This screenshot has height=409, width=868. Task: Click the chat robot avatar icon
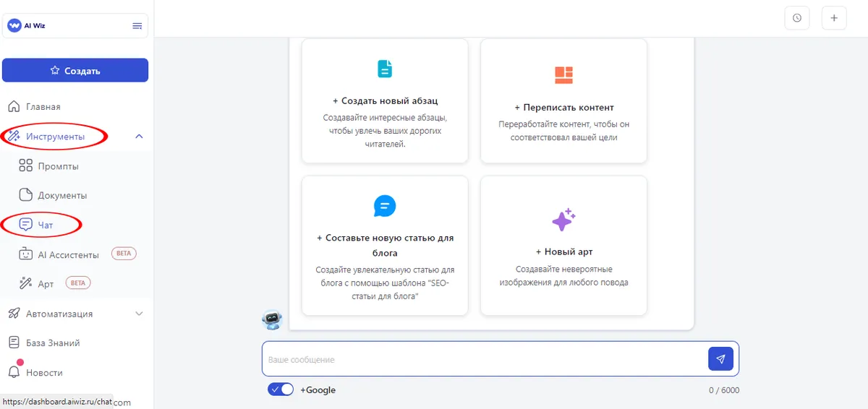pyautogui.click(x=272, y=319)
